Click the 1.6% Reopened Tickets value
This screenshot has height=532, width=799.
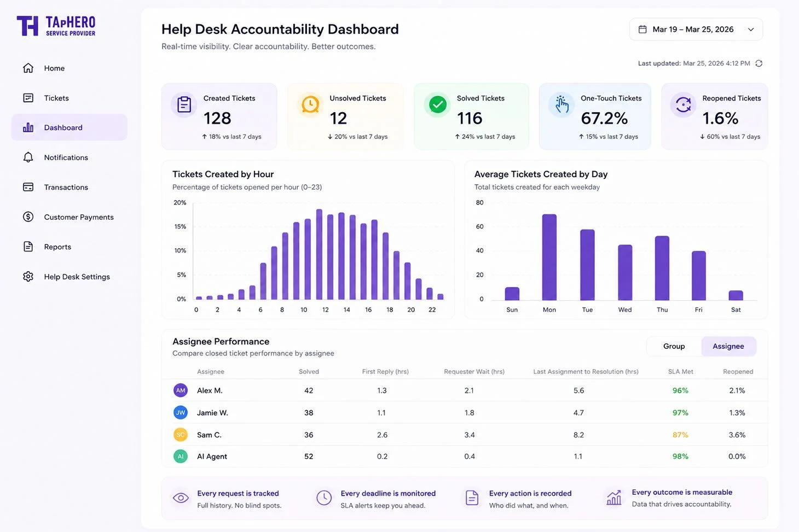720,118
